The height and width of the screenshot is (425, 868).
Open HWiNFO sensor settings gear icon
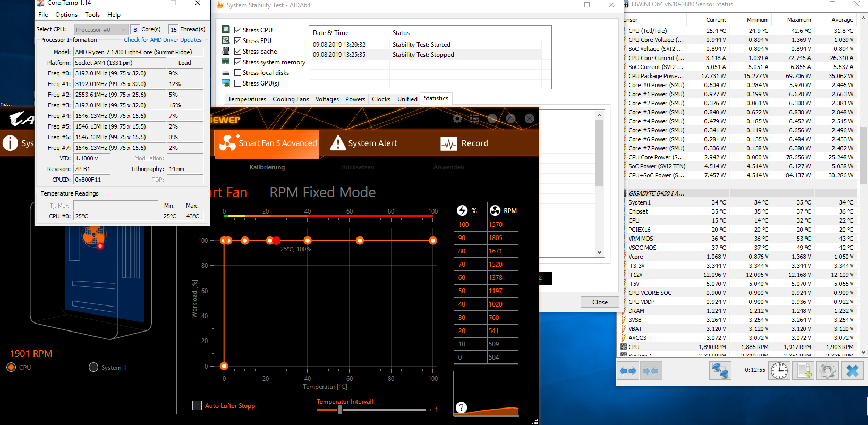(827, 371)
